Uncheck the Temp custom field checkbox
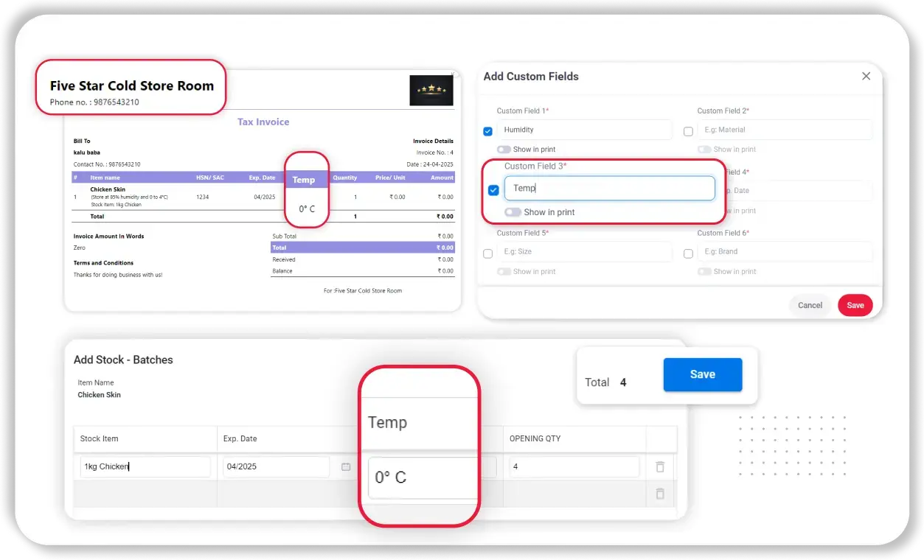The height and width of the screenshot is (560, 924). click(493, 190)
